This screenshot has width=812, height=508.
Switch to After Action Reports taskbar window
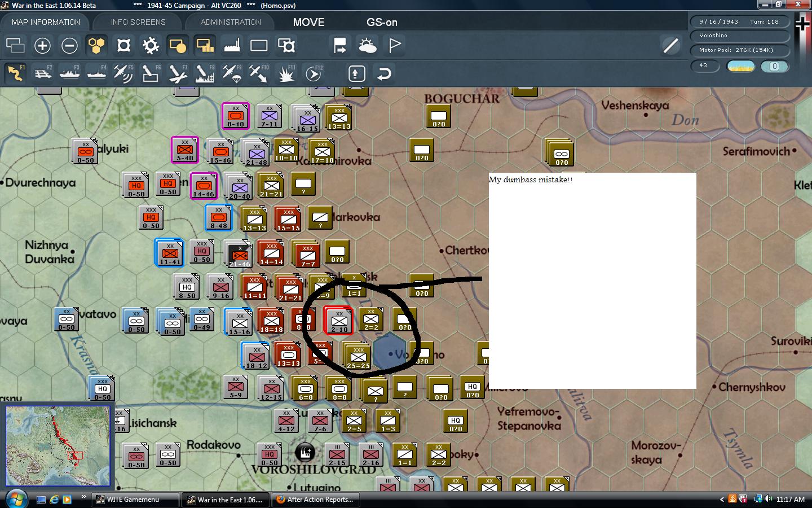(x=315, y=500)
